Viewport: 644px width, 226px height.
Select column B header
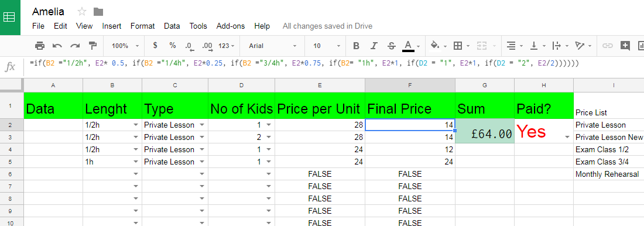click(x=112, y=85)
